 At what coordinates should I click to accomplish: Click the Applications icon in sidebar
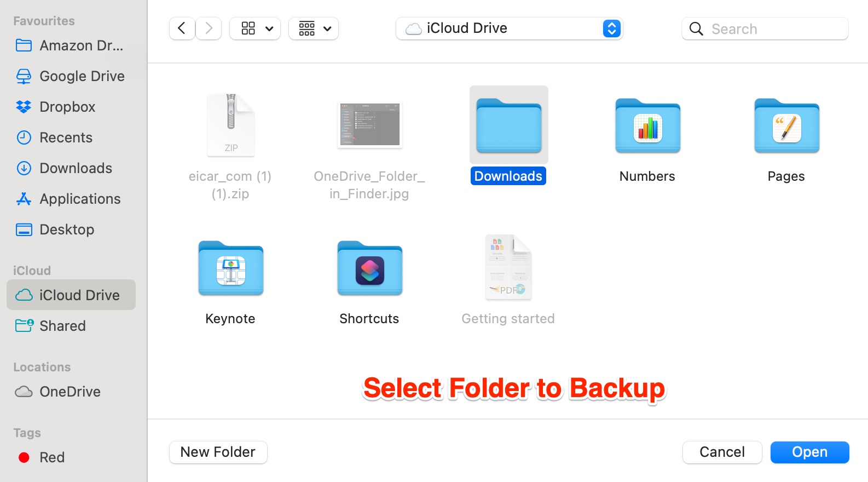24,199
